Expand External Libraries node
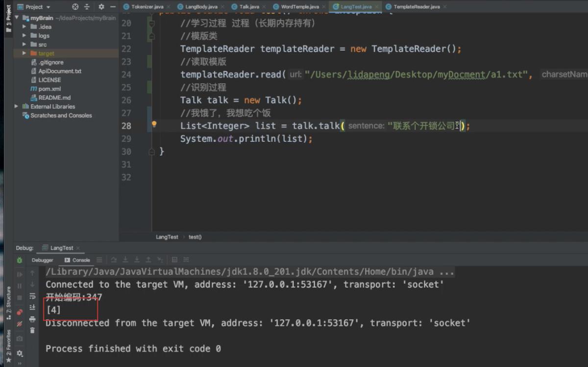 pos(17,106)
